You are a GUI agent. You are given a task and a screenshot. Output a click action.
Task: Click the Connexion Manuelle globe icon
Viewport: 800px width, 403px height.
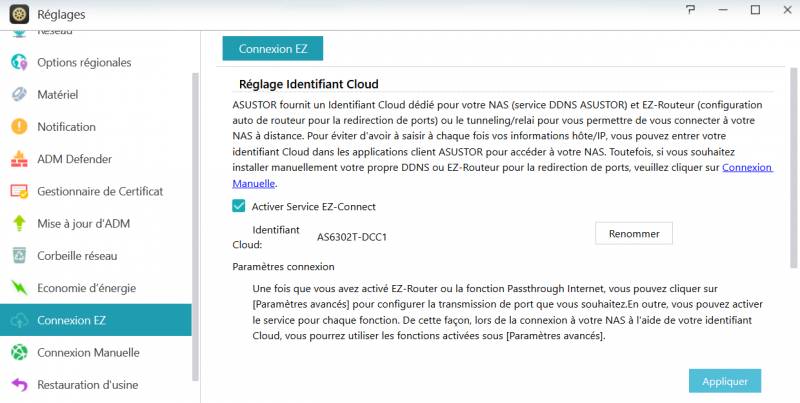click(19, 352)
